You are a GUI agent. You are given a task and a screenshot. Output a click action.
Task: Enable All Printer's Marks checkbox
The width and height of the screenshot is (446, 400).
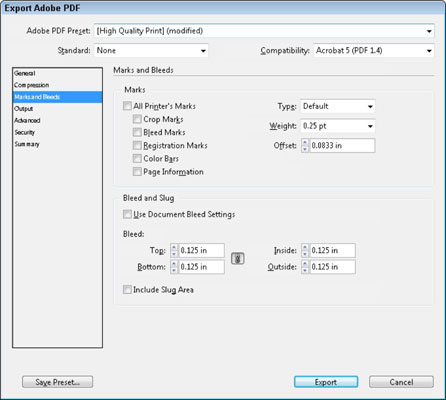127,106
